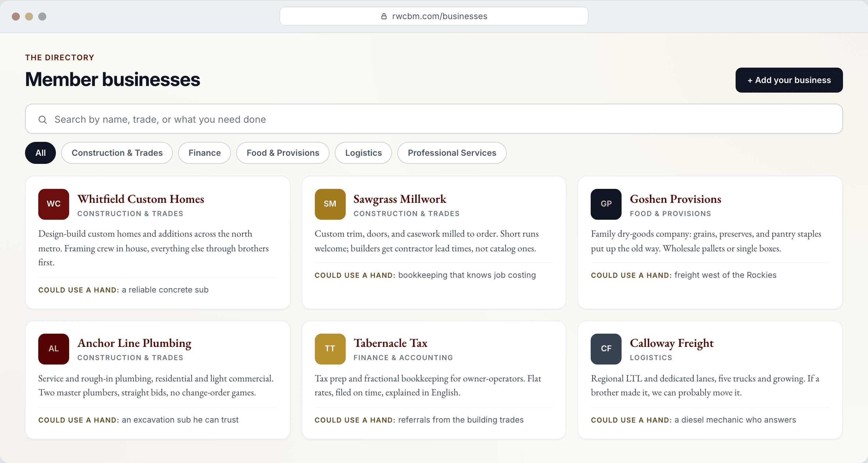Click Sawgrass Millwork description paragraph
Screen dimensions: 868x463
(427, 241)
